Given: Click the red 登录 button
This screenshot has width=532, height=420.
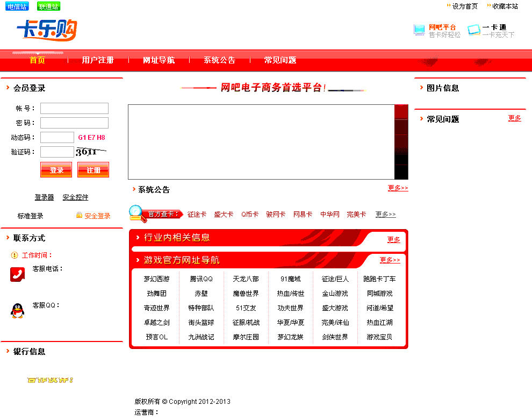Looking at the screenshot, I should pyautogui.click(x=56, y=170).
